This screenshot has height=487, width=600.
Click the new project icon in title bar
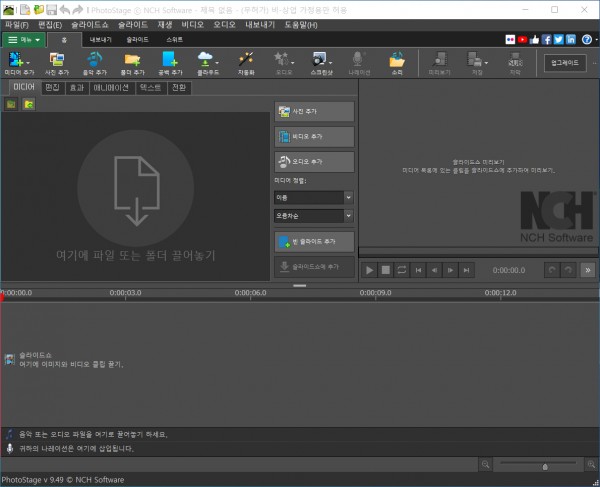tap(25, 10)
